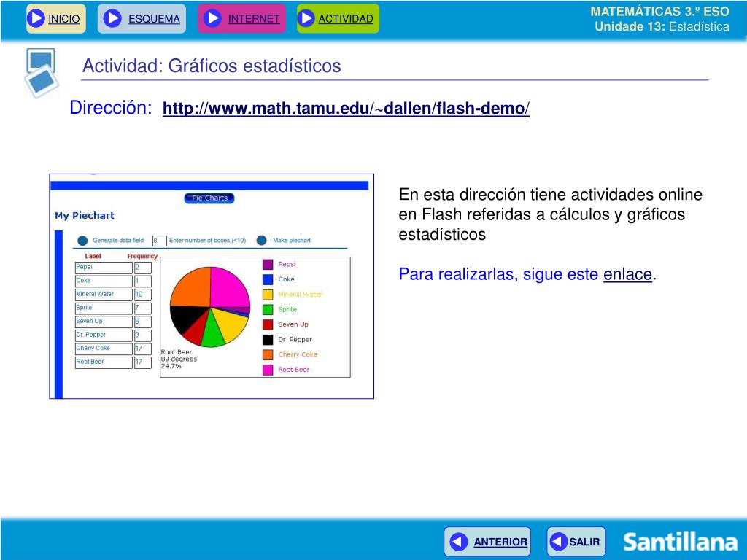Click the Coke label field

(x=104, y=281)
